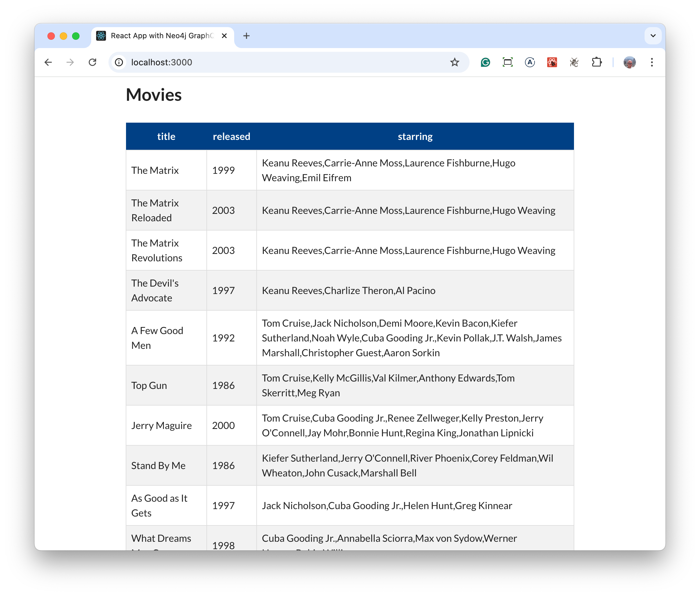Screen dimensions: 700x596
Task: Open the bug debugger extension icon
Action: (574, 62)
